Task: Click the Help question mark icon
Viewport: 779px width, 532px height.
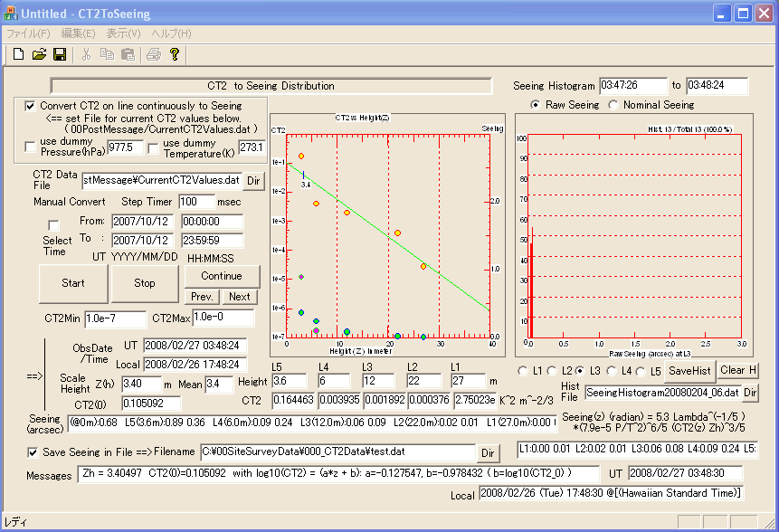Action: pyautogui.click(x=175, y=54)
